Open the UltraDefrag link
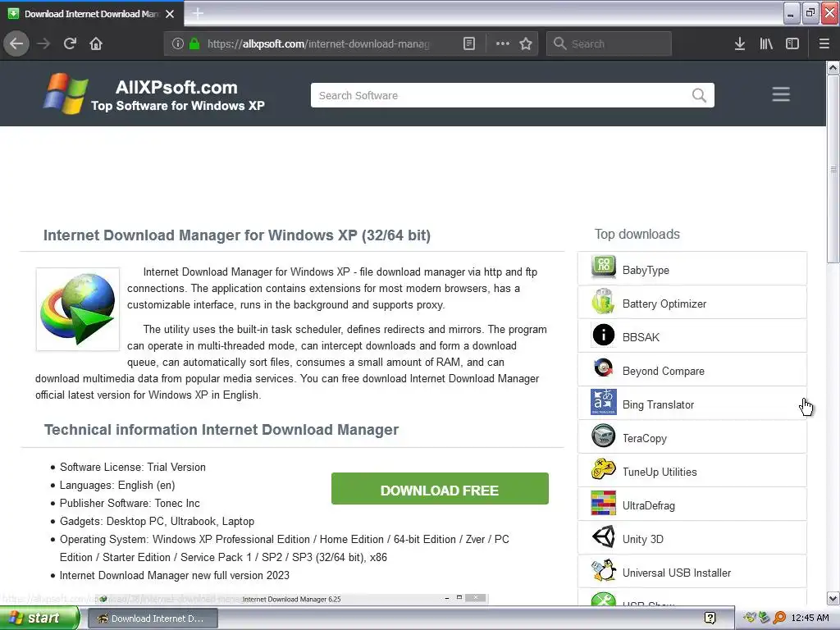This screenshot has height=630, width=840. click(649, 505)
